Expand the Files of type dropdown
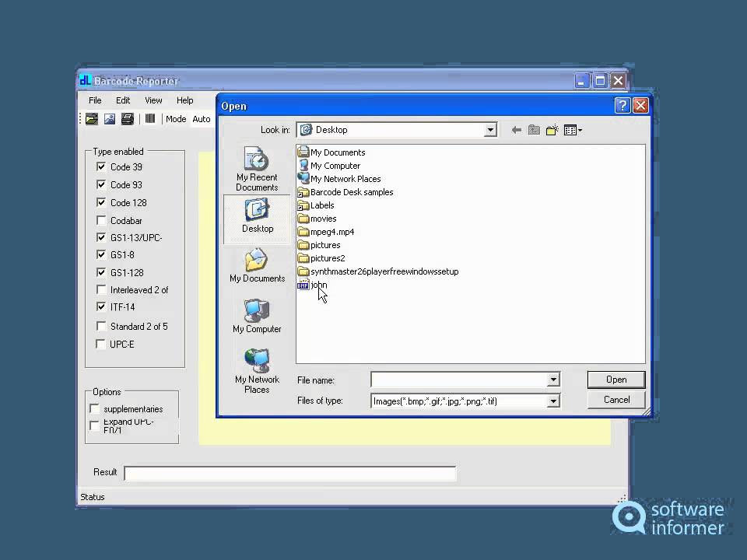Viewport: 747px width, 560px height. click(552, 401)
